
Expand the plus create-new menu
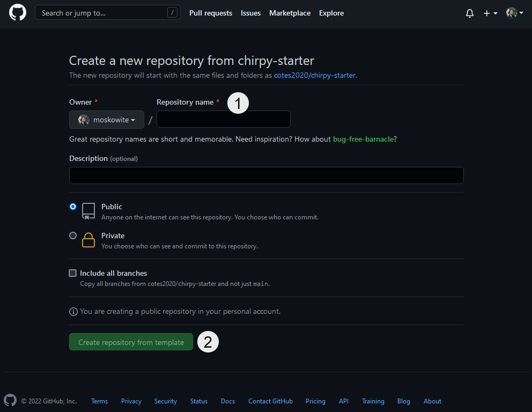[x=490, y=13]
